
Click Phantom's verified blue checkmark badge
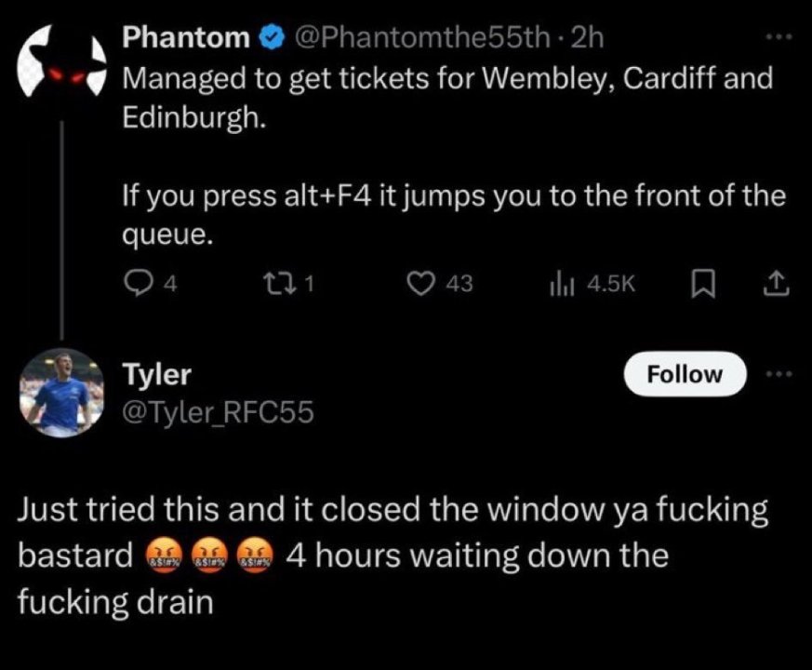click(271, 37)
